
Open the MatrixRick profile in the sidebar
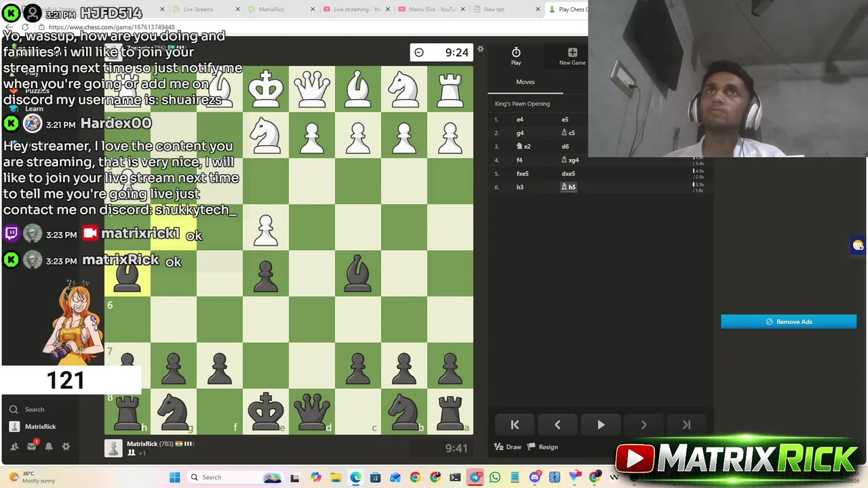coord(33,426)
